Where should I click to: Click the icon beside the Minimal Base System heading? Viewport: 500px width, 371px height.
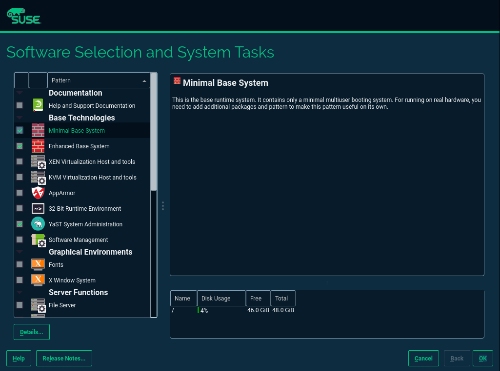pos(177,81)
